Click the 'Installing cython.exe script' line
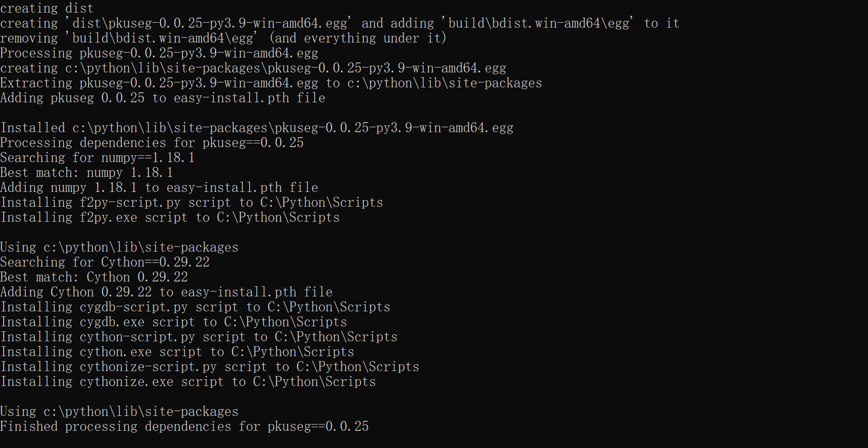The width and height of the screenshot is (868, 448). [x=177, y=352]
